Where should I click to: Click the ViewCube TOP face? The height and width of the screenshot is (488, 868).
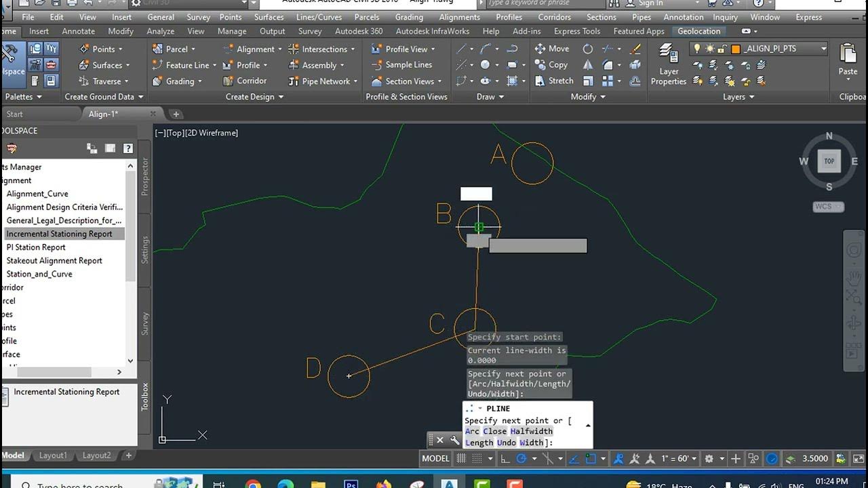(829, 161)
